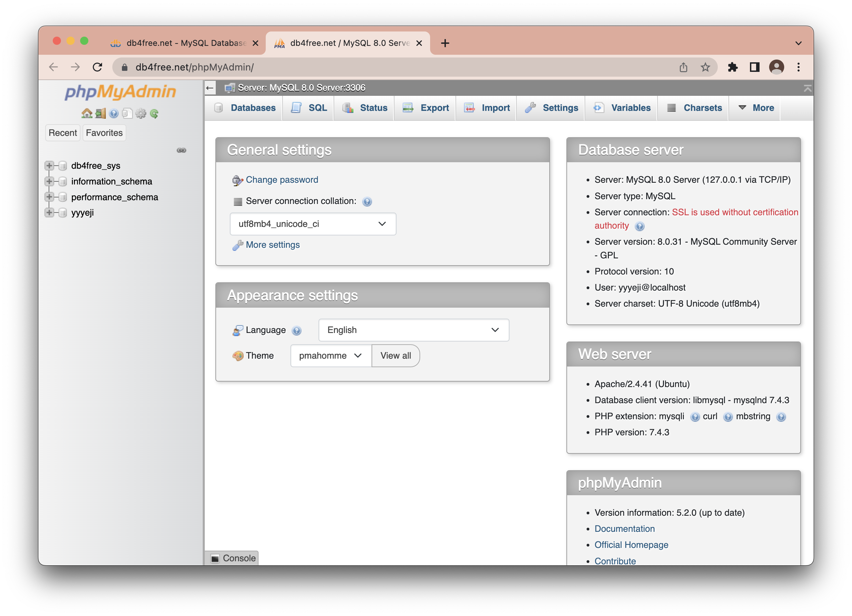Screen dimensions: 852x616
Task: Open the Official Homepage link
Action: pyautogui.click(x=631, y=545)
